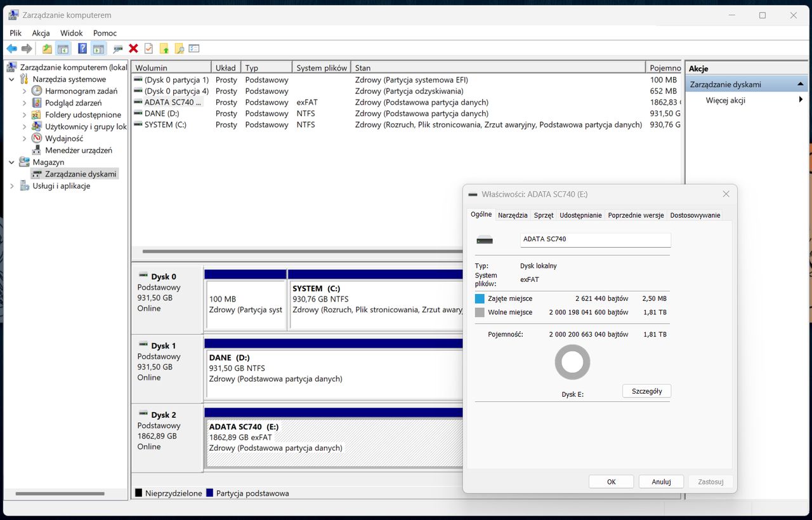Open the Plik menu
812x520 pixels.
click(x=16, y=33)
